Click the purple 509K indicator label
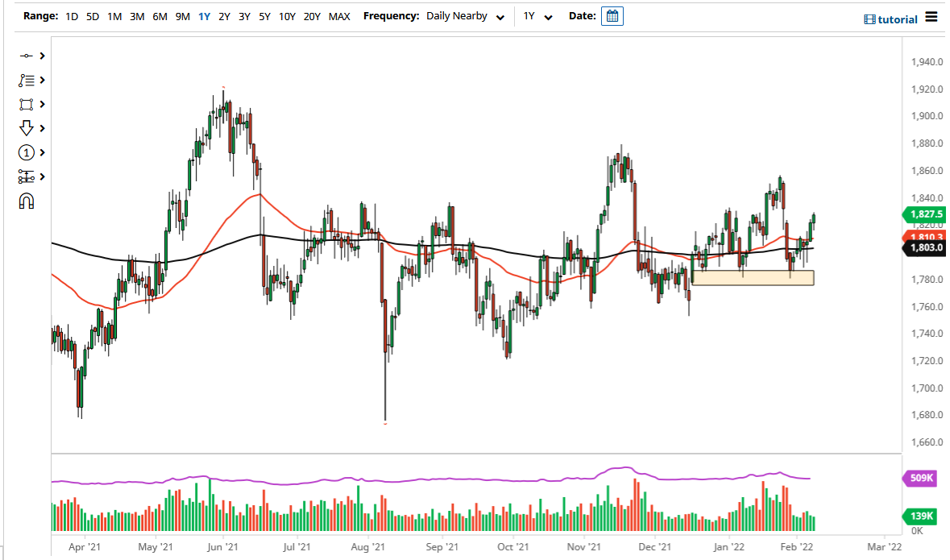This screenshot has width=950, height=560. click(x=920, y=478)
